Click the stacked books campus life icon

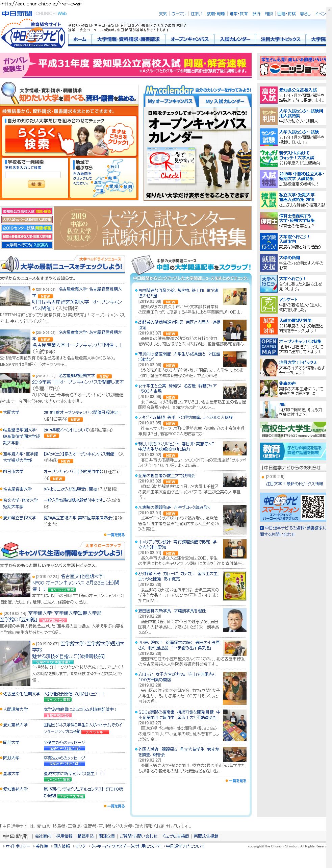point(9,550)
